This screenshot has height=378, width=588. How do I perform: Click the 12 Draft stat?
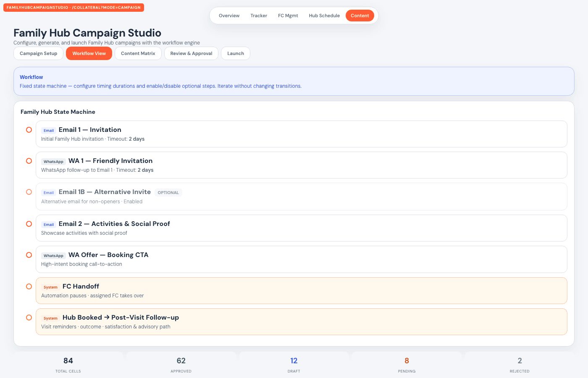pos(294,365)
